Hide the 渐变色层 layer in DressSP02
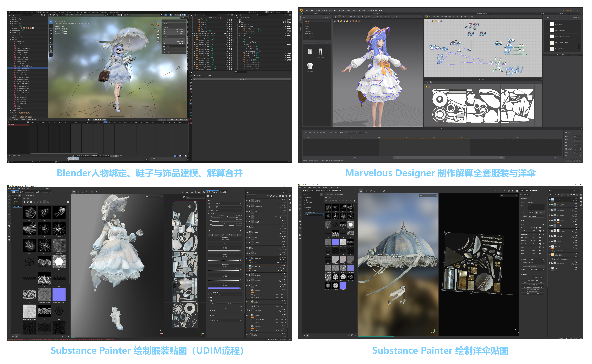The width and height of the screenshot is (592, 364). (247, 222)
